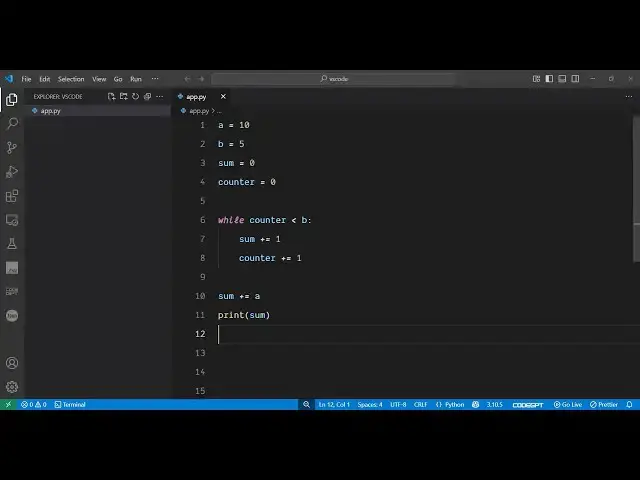This screenshot has height=480, width=640.
Task: Click Prettier status bar item
Action: pos(604,404)
